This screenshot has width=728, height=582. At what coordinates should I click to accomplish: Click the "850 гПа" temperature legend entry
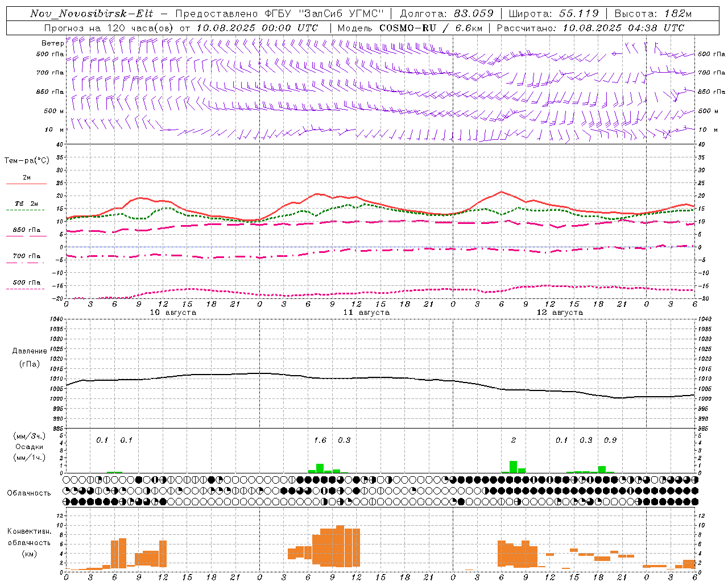tap(27, 230)
